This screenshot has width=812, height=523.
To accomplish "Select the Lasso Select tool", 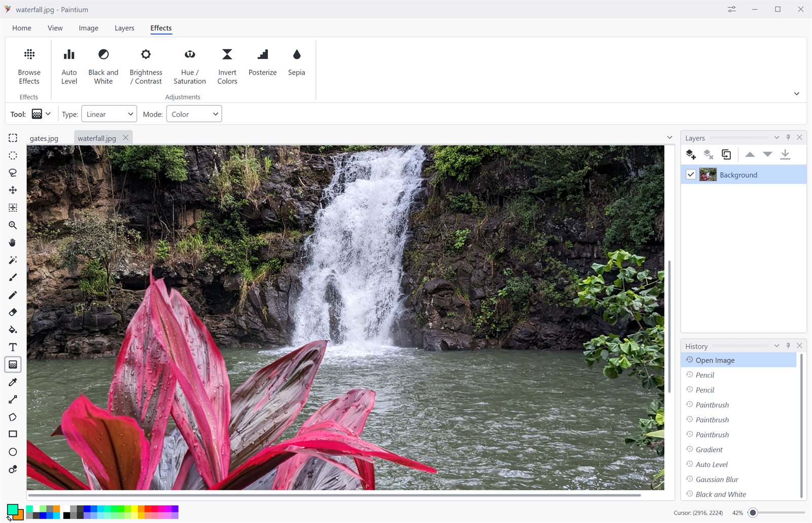I will (x=13, y=173).
